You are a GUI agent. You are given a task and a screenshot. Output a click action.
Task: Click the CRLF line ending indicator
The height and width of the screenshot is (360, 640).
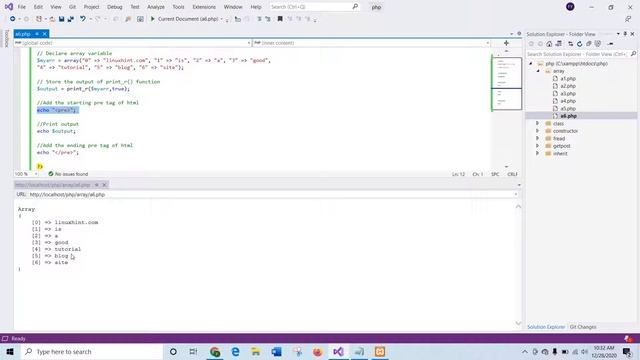512,174
